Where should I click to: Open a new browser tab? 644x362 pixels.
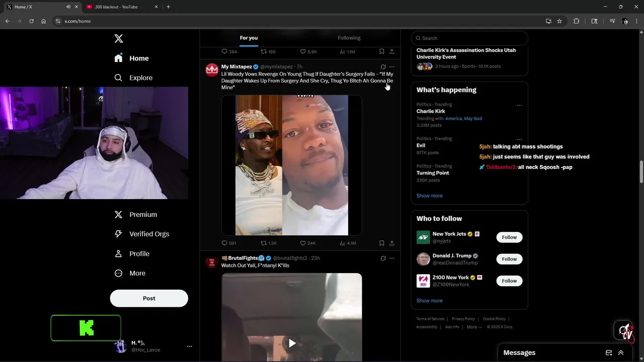[168, 7]
